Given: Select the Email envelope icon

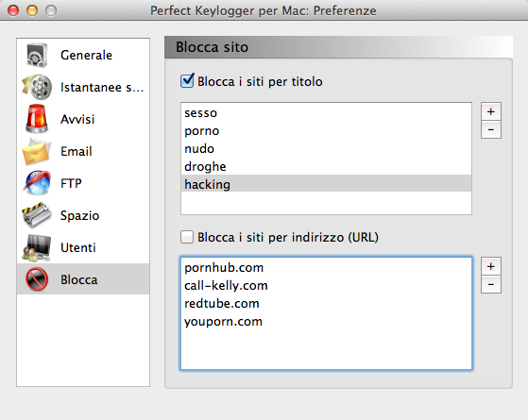Looking at the screenshot, I should [x=37, y=151].
